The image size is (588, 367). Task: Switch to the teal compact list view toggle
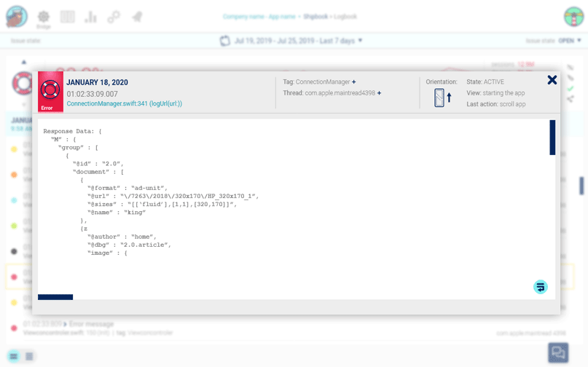(x=14, y=356)
